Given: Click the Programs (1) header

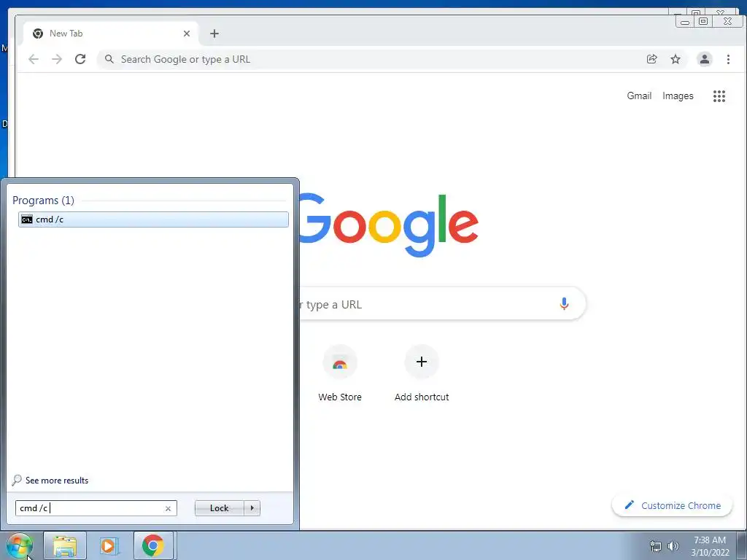Looking at the screenshot, I should click(43, 200).
